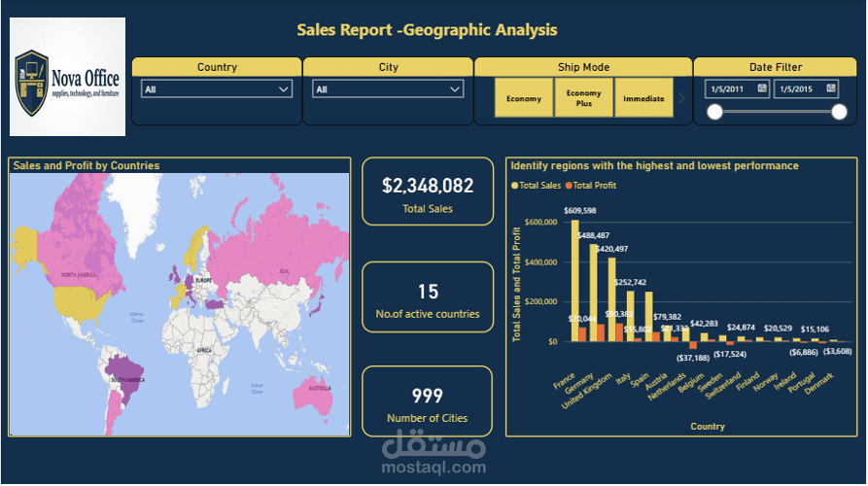Open the end date calendar picker icon

pos(830,88)
